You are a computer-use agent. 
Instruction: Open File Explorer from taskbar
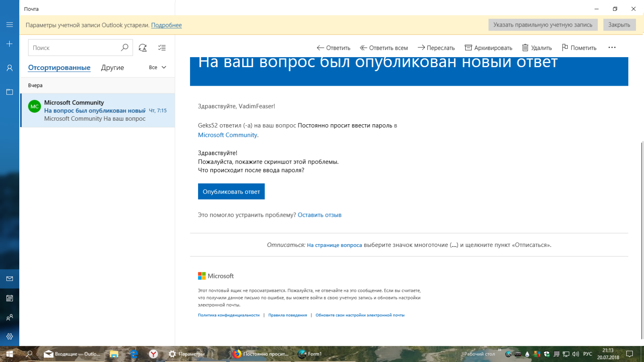114,354
